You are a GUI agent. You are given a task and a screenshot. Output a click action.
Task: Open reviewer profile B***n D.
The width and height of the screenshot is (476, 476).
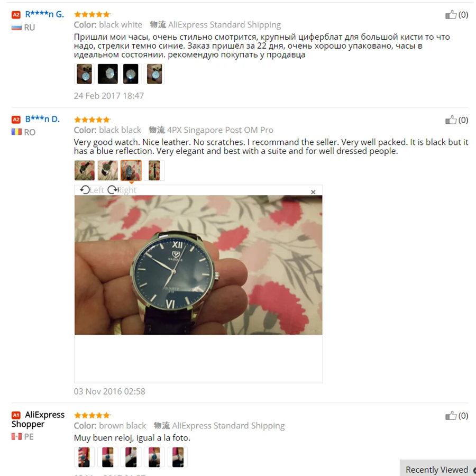(x=42, y=119)
